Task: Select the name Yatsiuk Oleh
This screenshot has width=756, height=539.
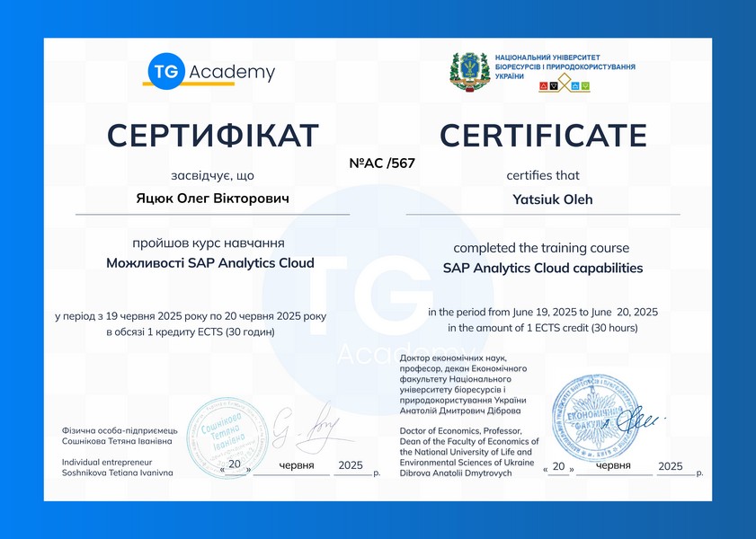Action: (543, 199)
